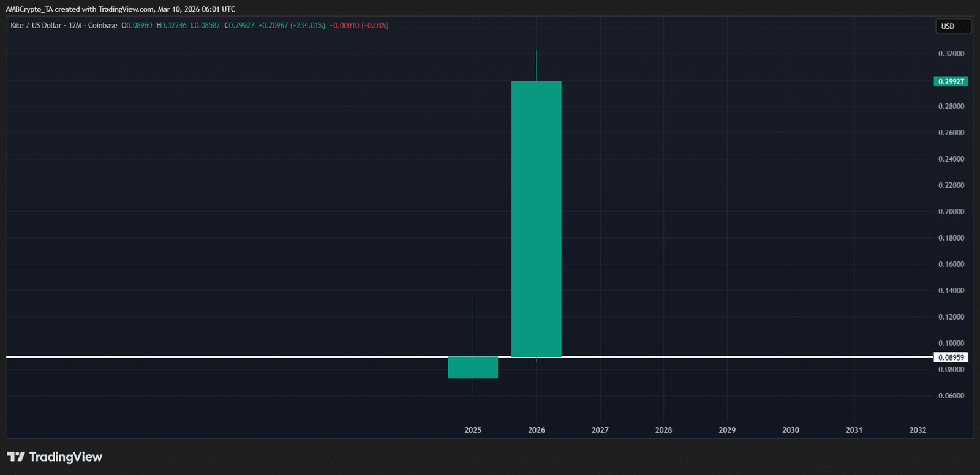Click the high value H0.32246 in legend

[171, 25]
